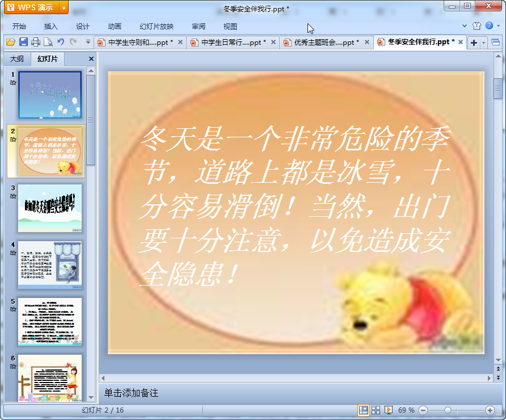This screenshot has height=420, width=506.
Task: Click the slide text beginning 冬天是一个非常危险的季节
Action: pyautogui.click(x=295, y=206)
